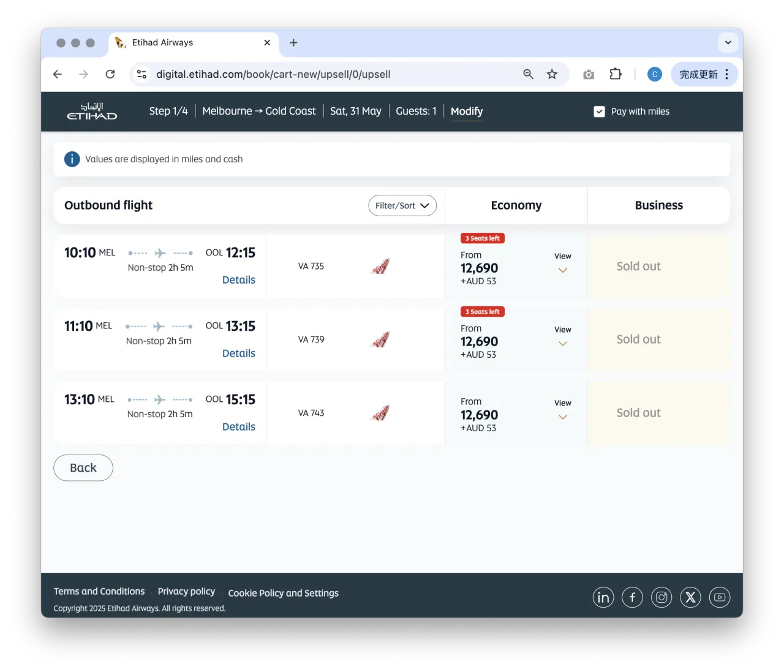Click 12,690 miles price for VA 743
Image resolution: width=784 pixels, height=672 pixels.
[x=480, y=415]
